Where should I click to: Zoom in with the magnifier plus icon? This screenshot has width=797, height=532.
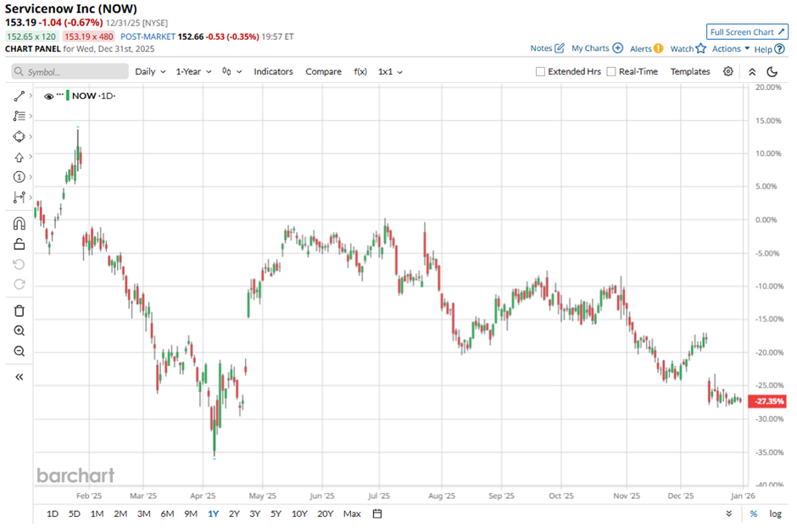click(19, 331)
